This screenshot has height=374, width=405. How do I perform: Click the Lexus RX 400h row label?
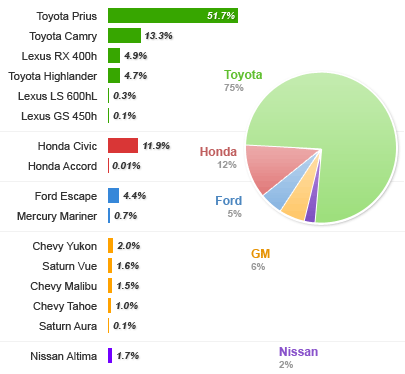(x=59, y=56)
